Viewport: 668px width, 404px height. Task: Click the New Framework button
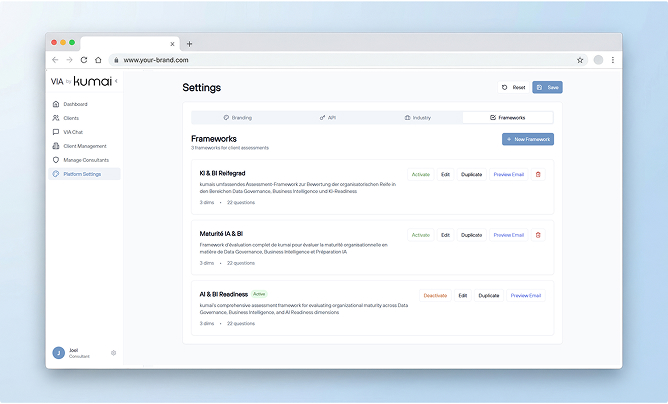(x=528, y=139)
